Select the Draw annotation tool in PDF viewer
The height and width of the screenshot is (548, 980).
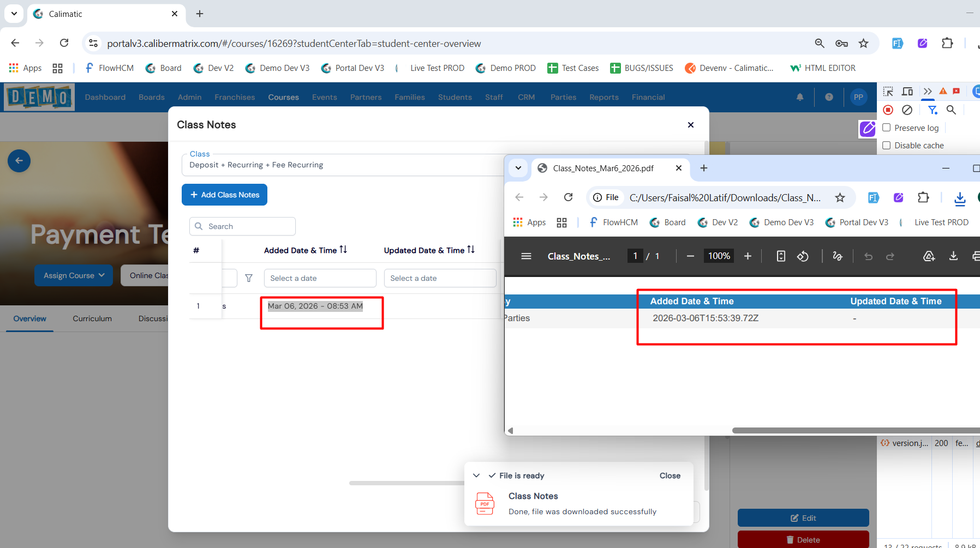point(838,256)
